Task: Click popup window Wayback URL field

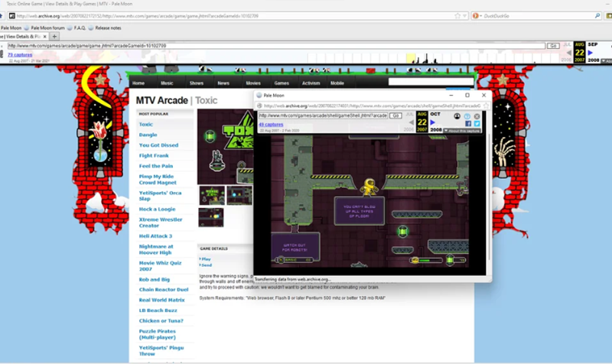Action: 323,116
